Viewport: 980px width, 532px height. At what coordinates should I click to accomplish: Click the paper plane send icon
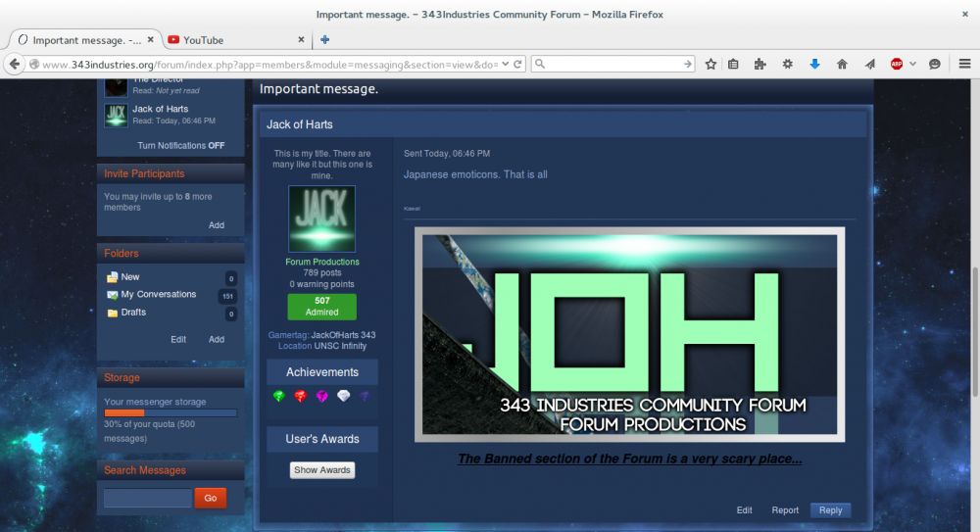869,65
